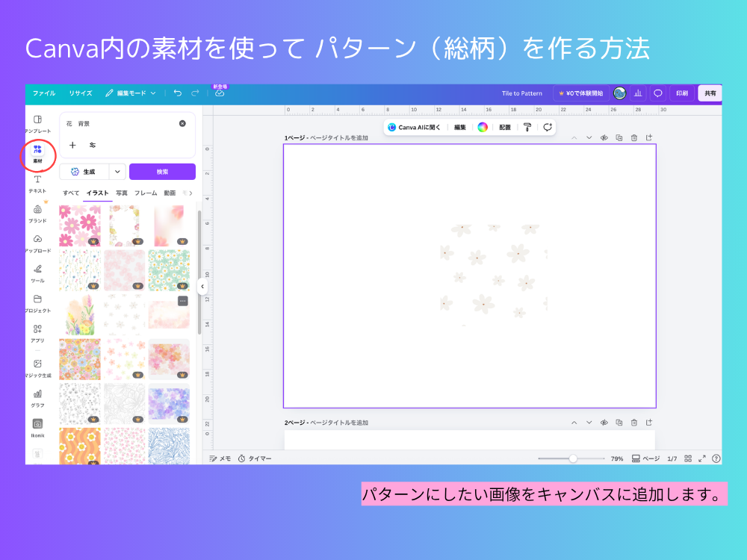747x560 pixels.
Task: Click the Canva AIに聞く button
Action: [x=414, y=127]
